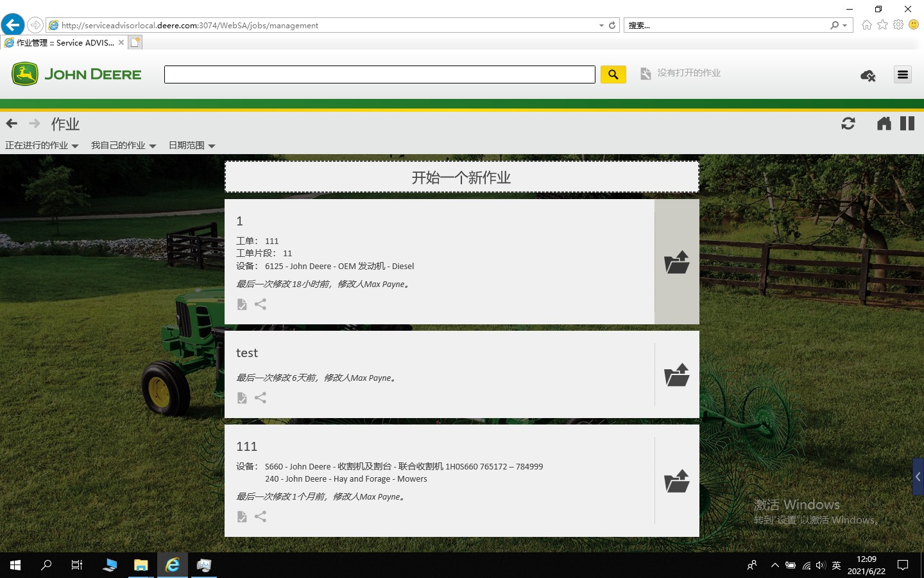Click the no-open-job document icon
924x578 pixels.
[x=646, y=74]
